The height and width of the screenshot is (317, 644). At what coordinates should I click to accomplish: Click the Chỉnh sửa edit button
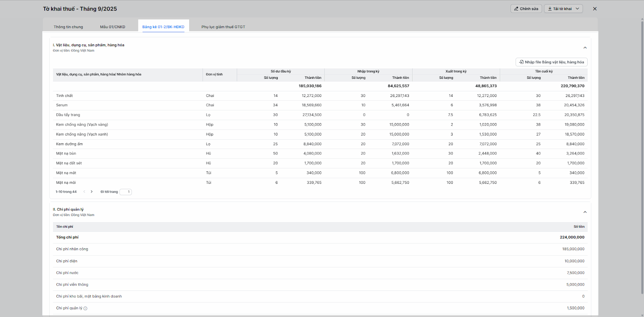pyautogui.click(x=526, y=9)
